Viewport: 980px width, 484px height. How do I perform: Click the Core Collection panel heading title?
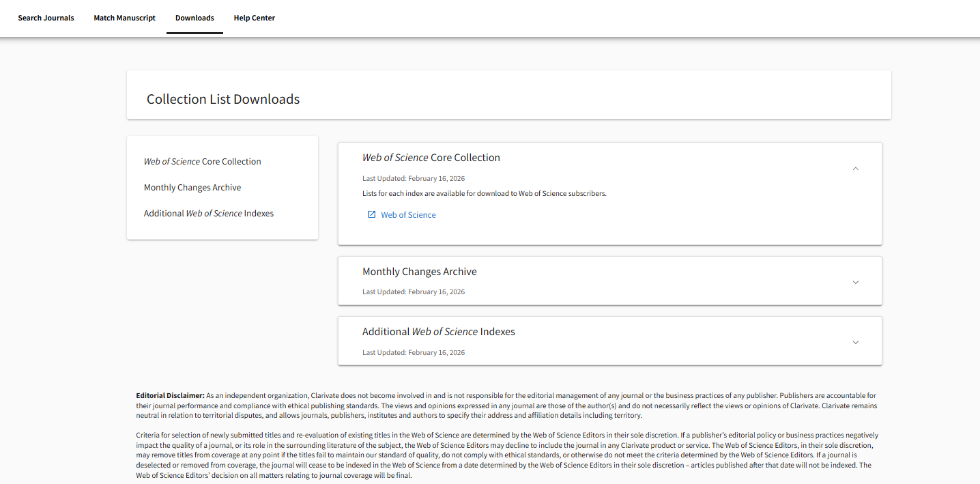[x=431, y=158]
